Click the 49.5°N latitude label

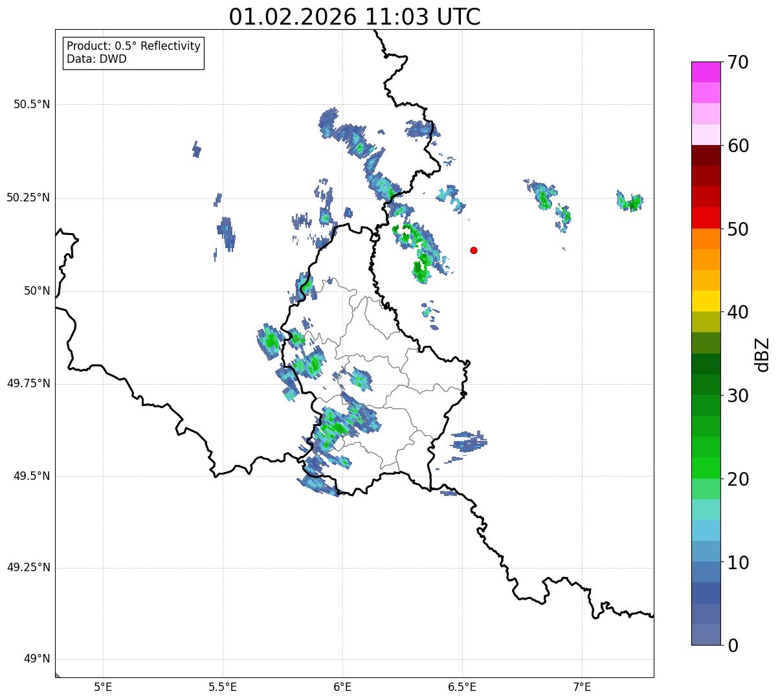pyautogui.click(x=32, y=476)
